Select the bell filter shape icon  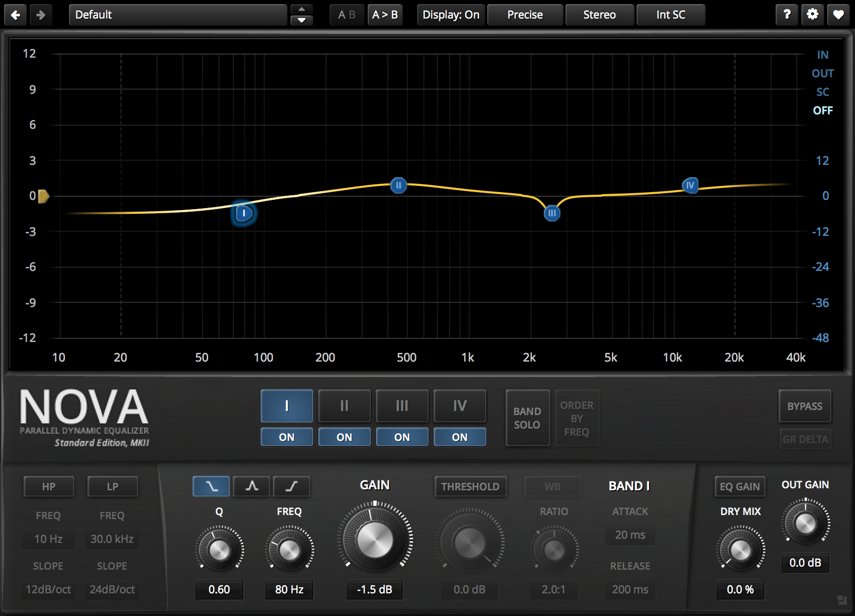tap(251, 486)
